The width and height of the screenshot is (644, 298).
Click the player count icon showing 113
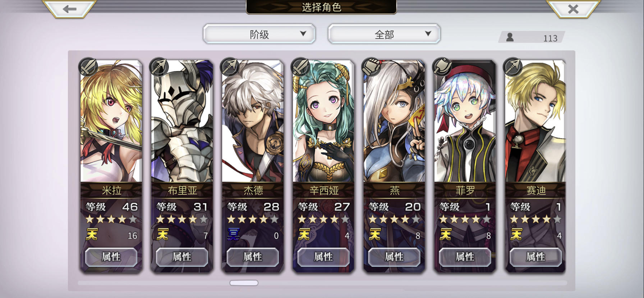510,37
